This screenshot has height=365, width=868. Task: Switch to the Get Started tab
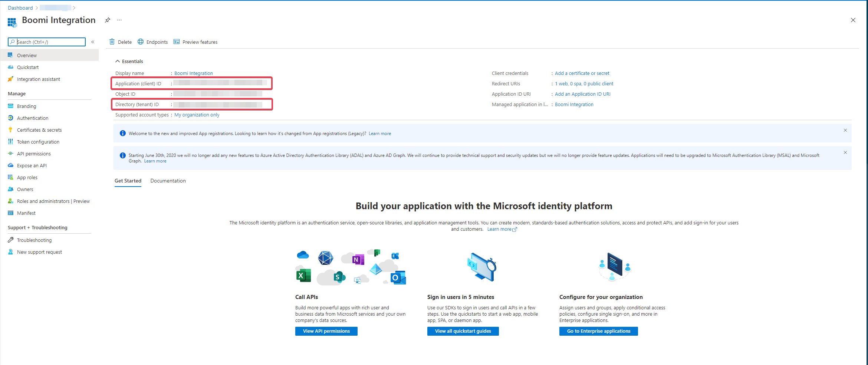click(x=128, y=181)
